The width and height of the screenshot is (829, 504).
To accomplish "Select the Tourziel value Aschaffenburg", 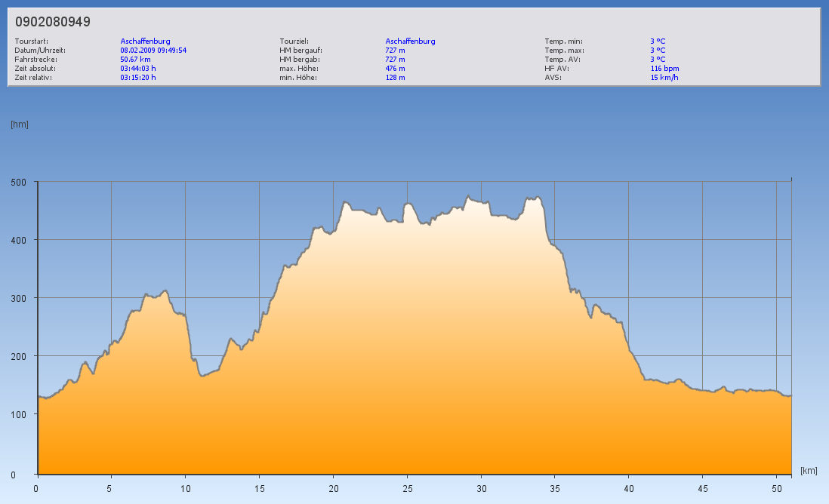I will pos(410,41).
